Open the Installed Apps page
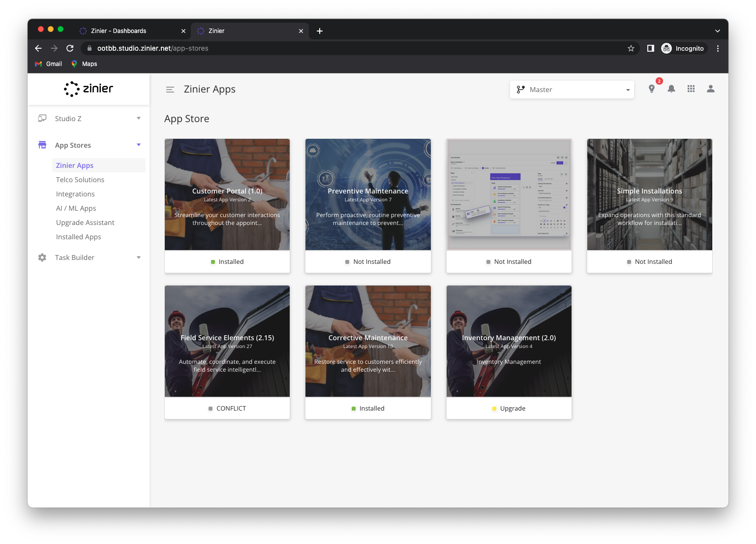 tap(78, 237)
